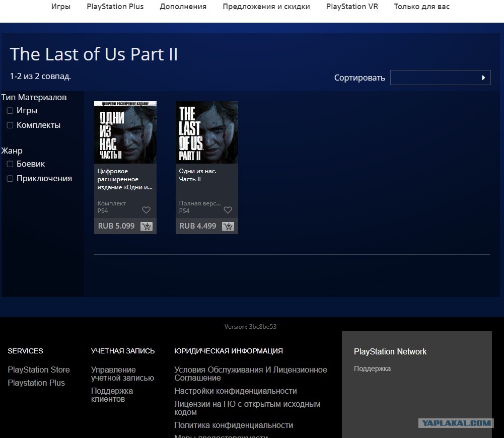Enable the Комплекты filter checkbox

(x=10, y=125)
